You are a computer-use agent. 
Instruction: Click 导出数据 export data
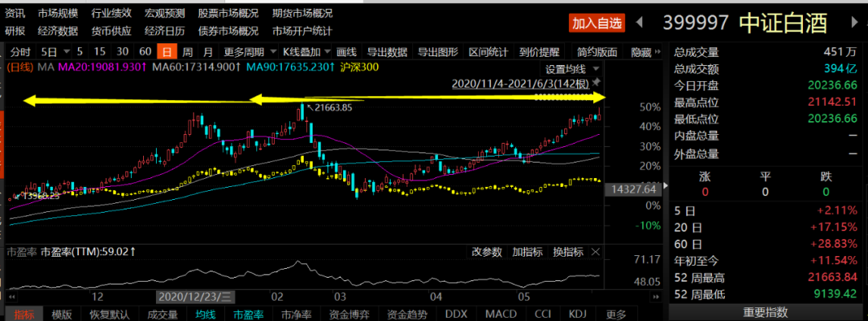387,52
